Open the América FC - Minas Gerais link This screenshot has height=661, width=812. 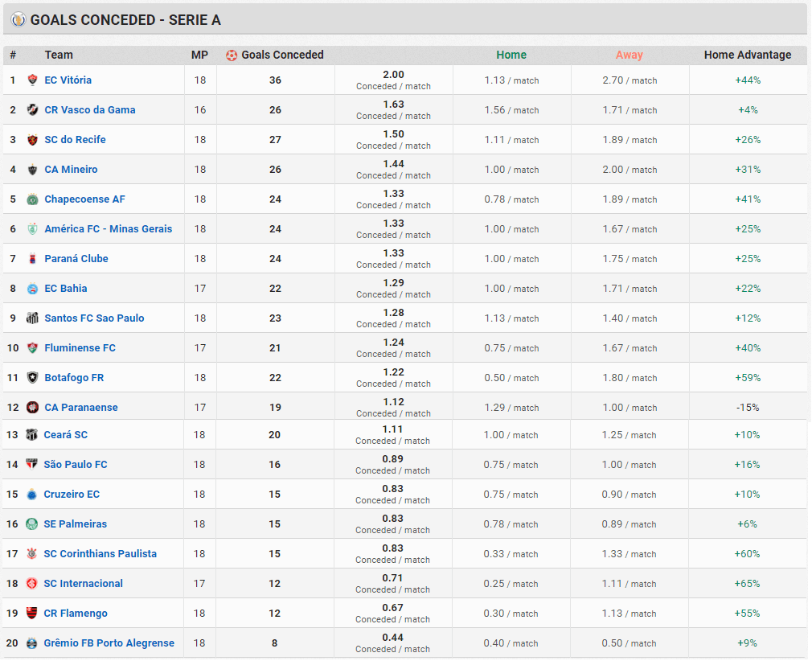[x=108, y=229]
